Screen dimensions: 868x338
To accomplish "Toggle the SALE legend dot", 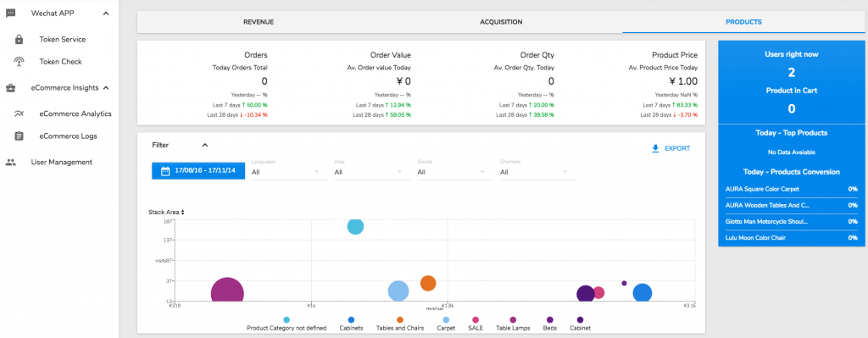I will 476,319.
